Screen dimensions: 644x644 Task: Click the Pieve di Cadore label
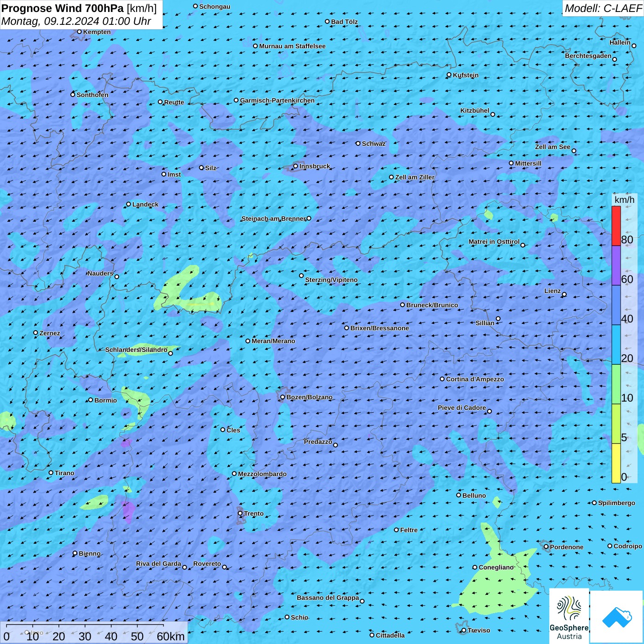click(x=461, y=408)
